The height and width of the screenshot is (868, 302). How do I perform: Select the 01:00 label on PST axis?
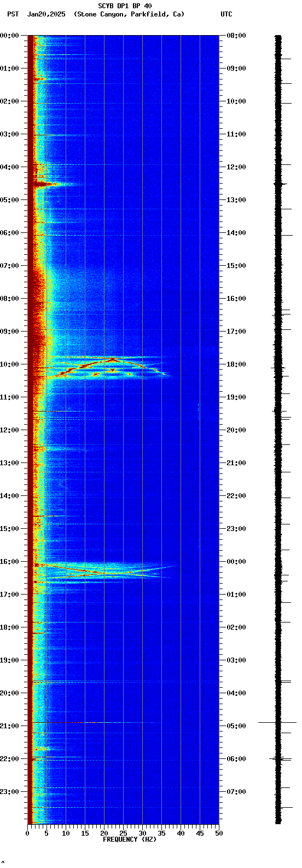click(x=9, y=68)
